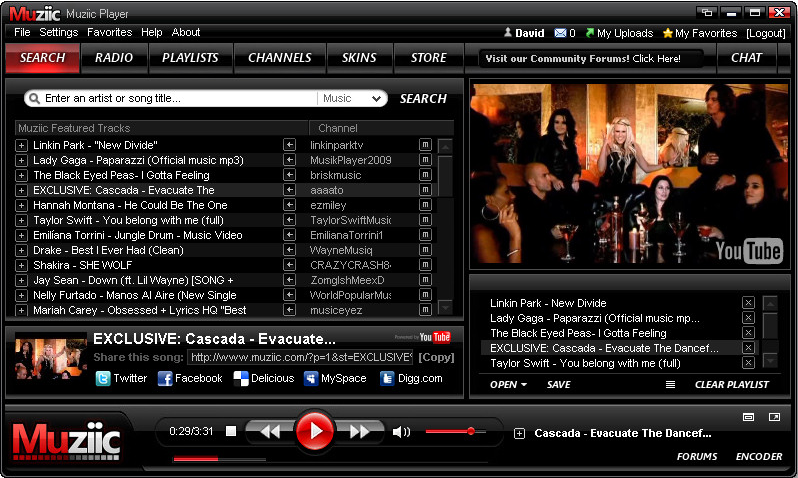Switch to the RADIO tab

pos(114,58)
